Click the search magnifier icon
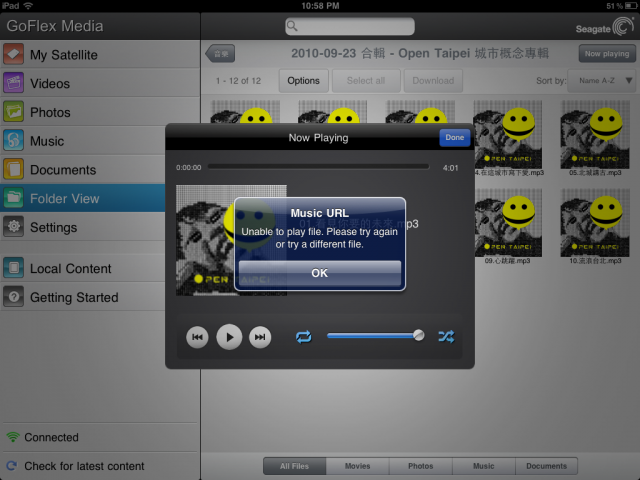 point(292,26)
